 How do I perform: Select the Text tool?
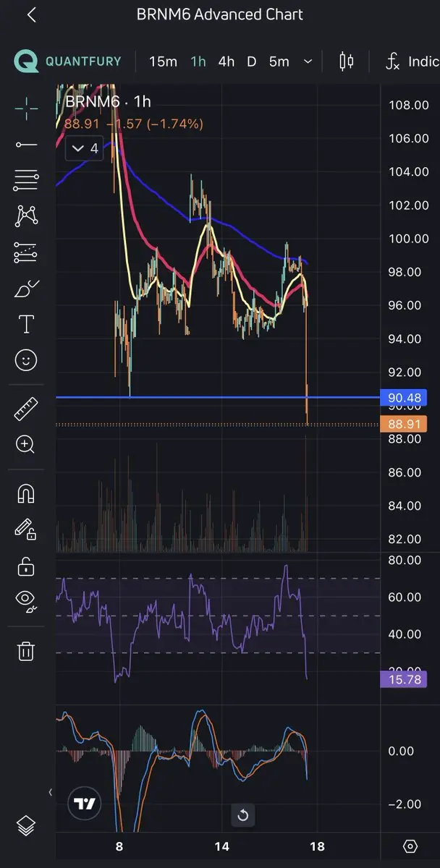tap(26, 324)
